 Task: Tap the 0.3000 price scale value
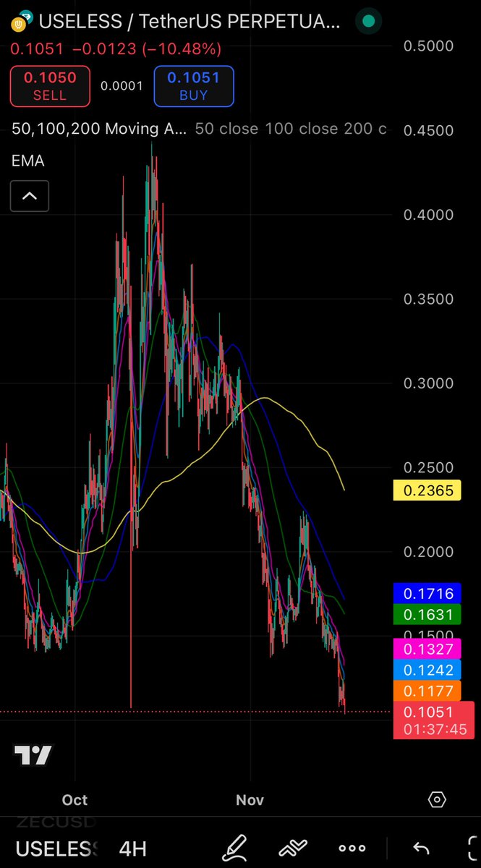(428, 383)
